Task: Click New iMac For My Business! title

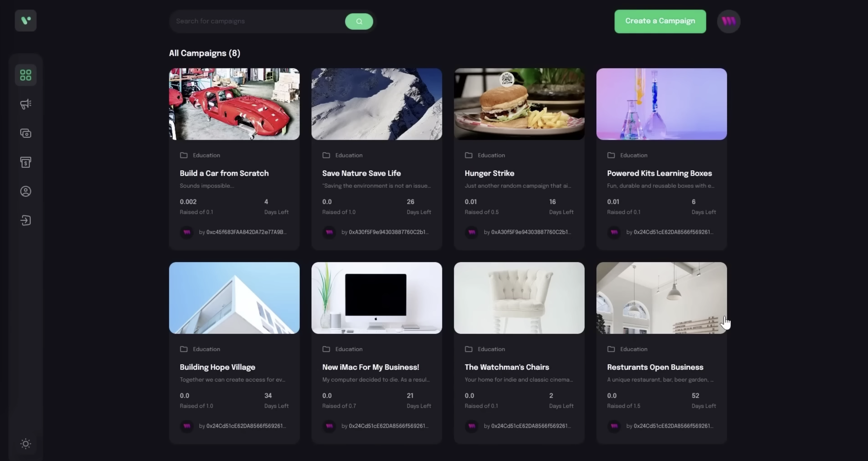Action: tap(370, 367)
